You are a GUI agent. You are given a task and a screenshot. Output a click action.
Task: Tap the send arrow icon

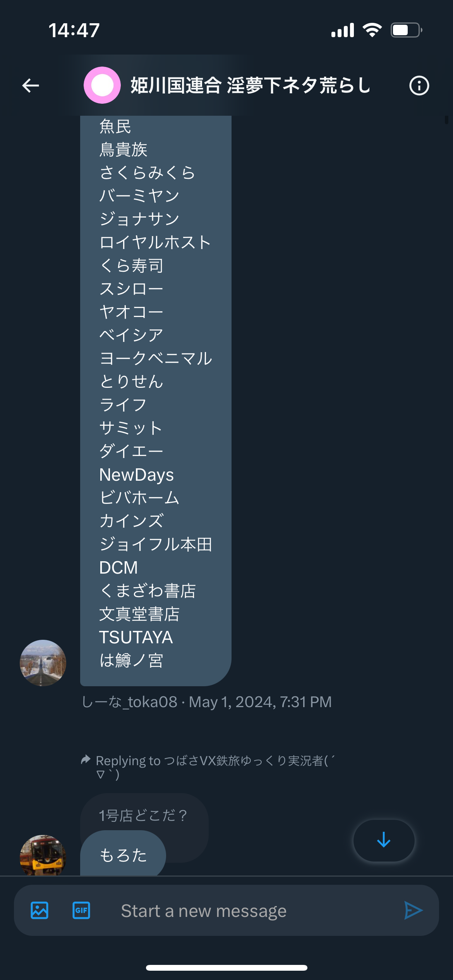click(413, 910)
